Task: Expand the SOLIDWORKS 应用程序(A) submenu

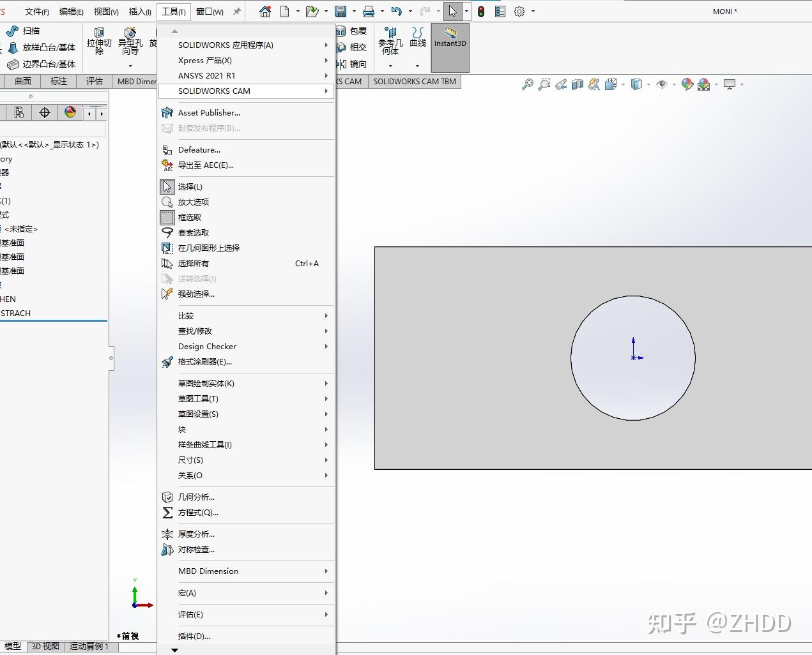Action: click(x=246, y=45)
